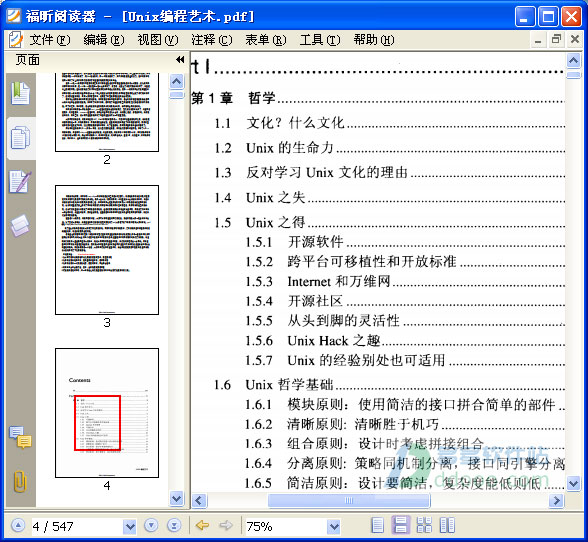This screenshot has width=588, height=542.
Task: Open the 注释(C) menu
Action: [x=212, y=40]
